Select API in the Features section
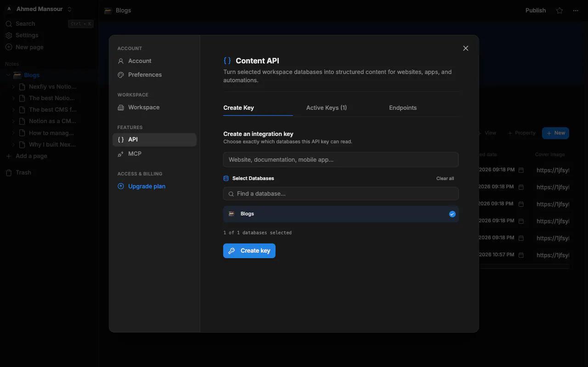The image size is (588, 367). pyautogui.click(x=154, y=140)
